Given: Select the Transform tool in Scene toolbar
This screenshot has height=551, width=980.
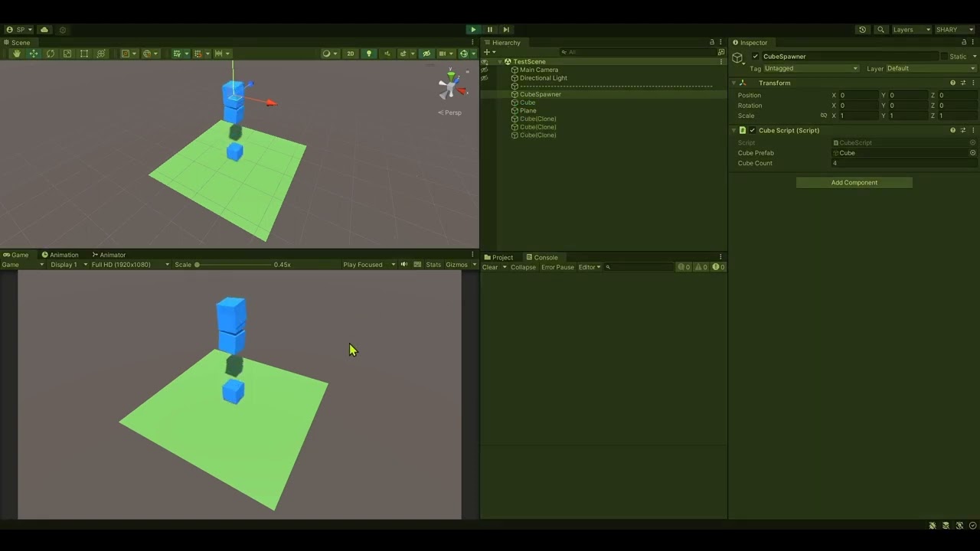Looking at the screenshot, I should click(101, 54).
